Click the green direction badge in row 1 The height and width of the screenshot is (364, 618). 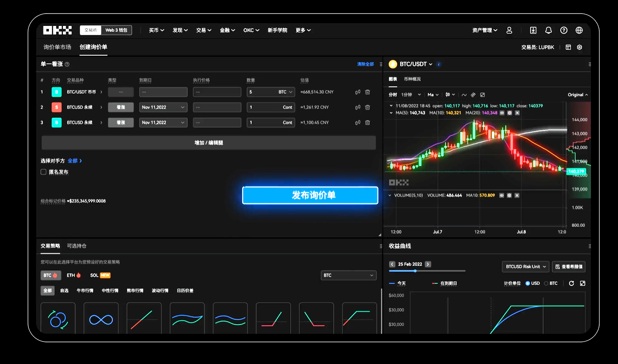click(57, 92)
